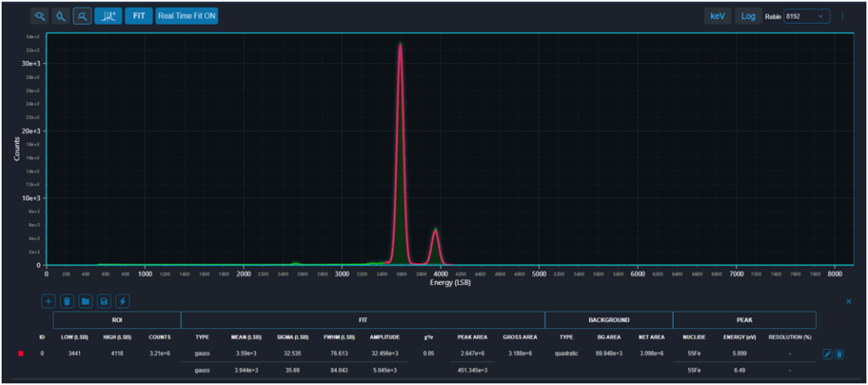Open ROI file with folder icon
This screenshot has width=868, height=385.
[86, 301]
